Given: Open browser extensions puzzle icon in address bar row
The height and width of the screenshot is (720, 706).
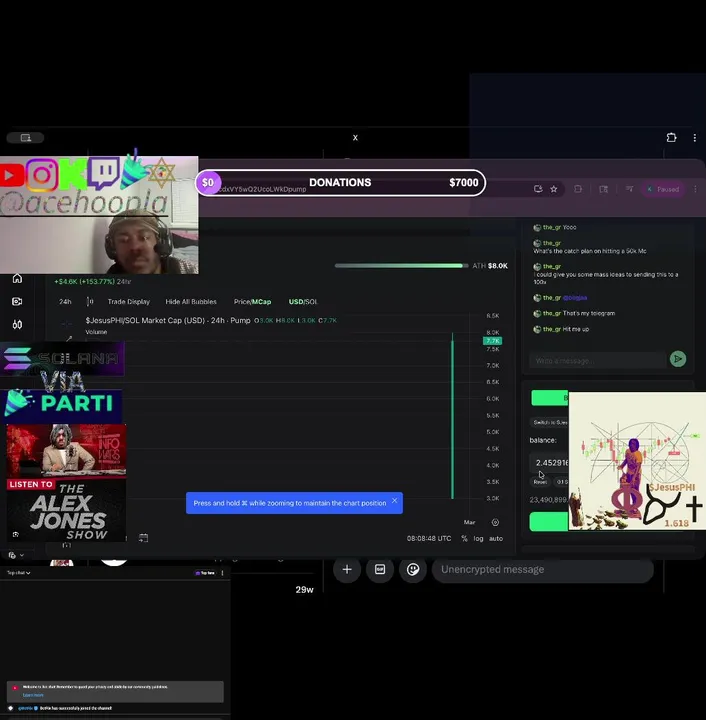Looking at the screenshot, I should [578, 189].
